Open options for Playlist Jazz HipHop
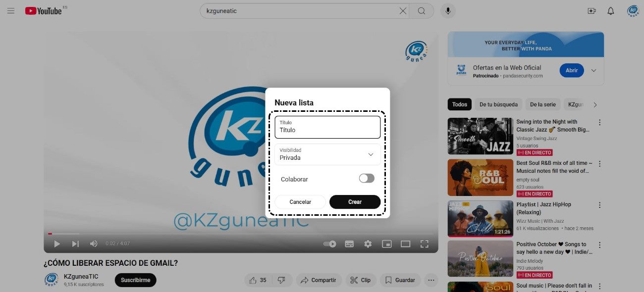 [599, 205]
